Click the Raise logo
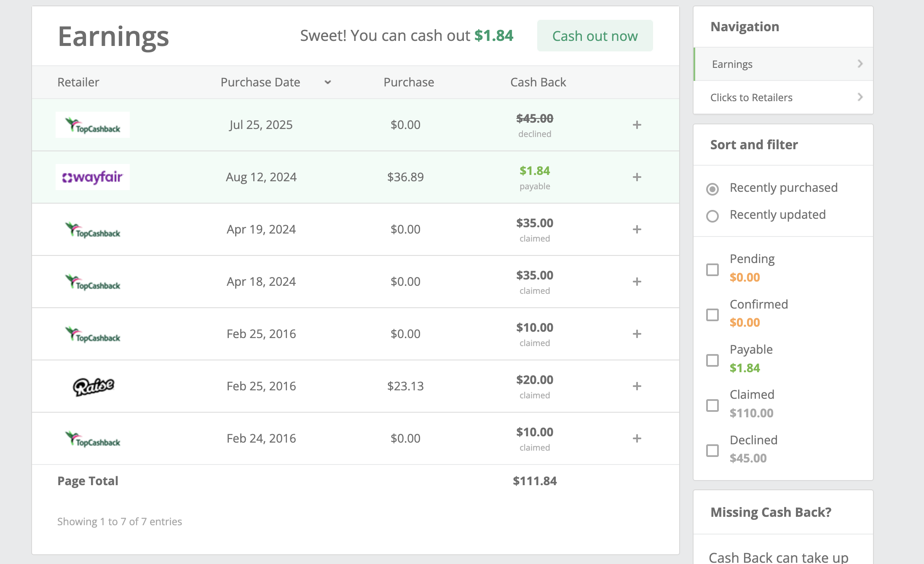Image resolution: width=924 pixels, height=564 pixels. pyautogui.click(x=93, y=387)
